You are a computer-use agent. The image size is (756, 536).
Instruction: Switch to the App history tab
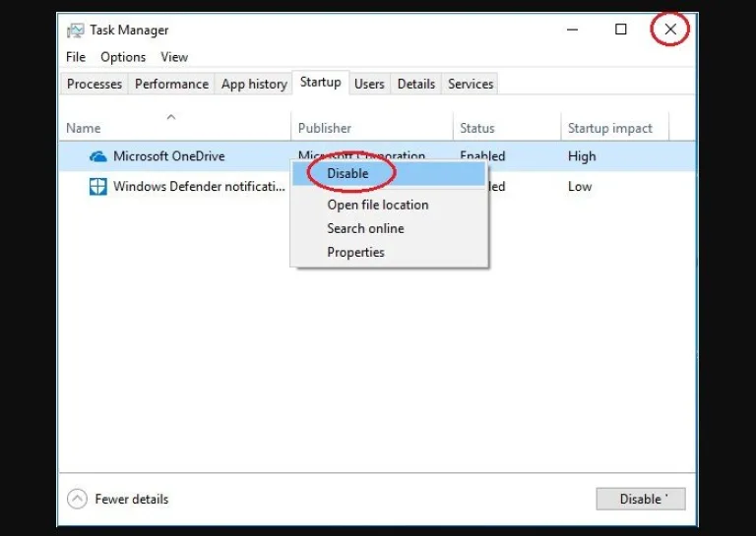pos(254,84)
